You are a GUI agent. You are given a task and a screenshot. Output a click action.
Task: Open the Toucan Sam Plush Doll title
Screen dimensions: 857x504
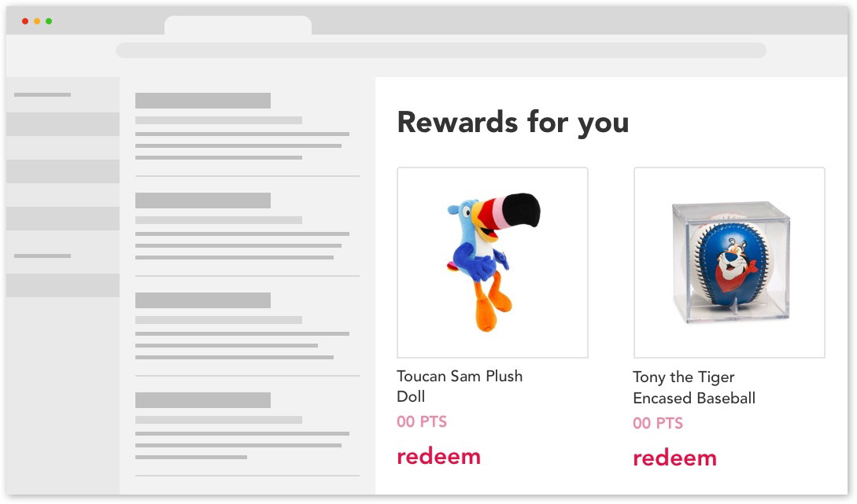pos(460,386)
